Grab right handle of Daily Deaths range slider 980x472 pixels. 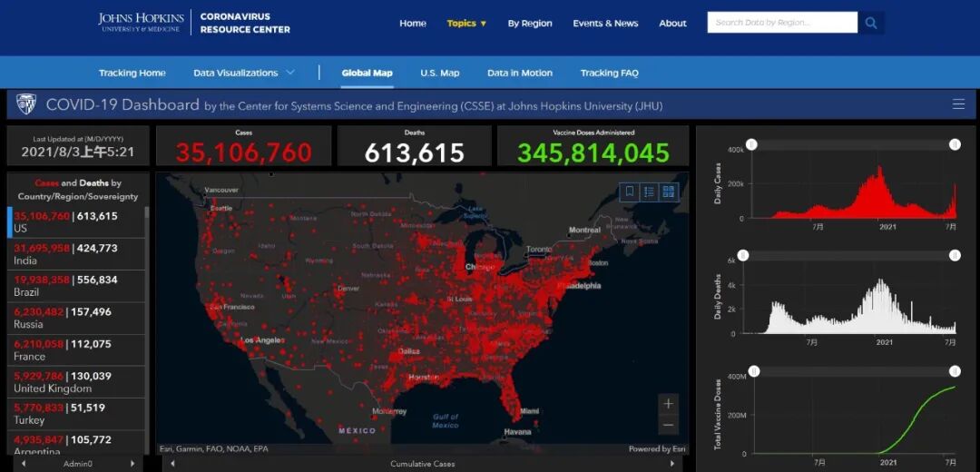(x=955, y=255)
